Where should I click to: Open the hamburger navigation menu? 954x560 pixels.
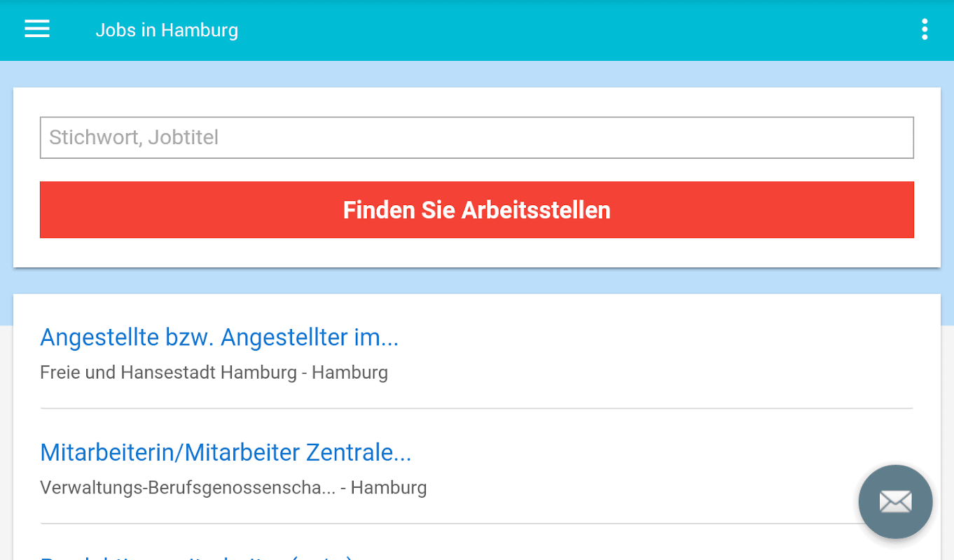pos(37,29)
